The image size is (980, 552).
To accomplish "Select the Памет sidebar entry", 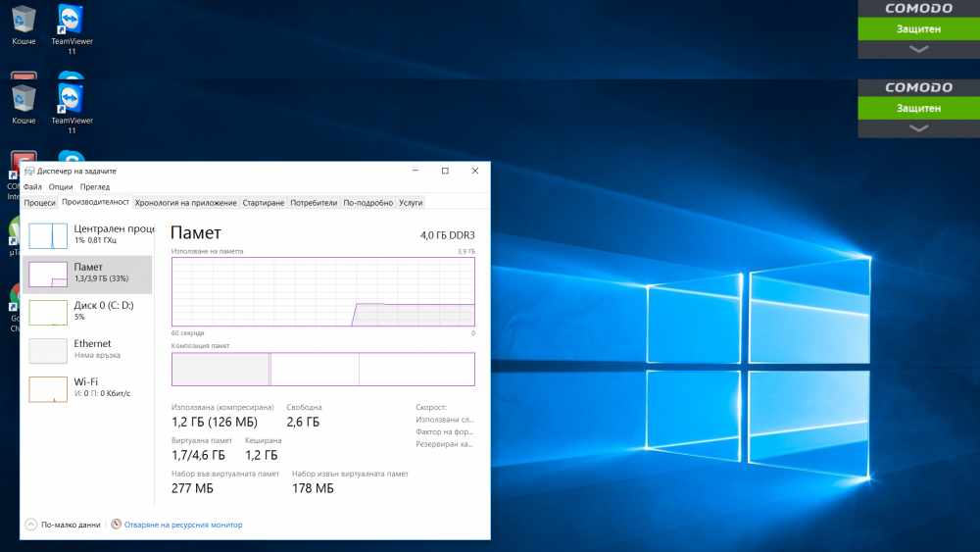I will click(87, 274).
